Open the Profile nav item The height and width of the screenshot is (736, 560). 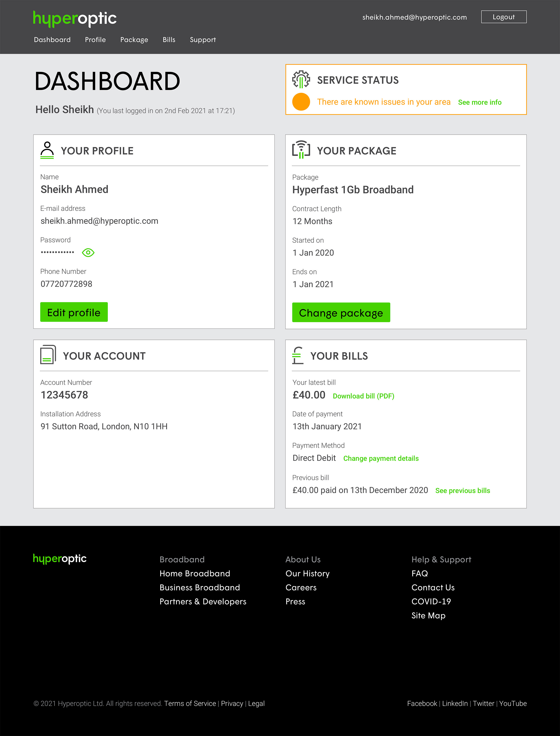tap(95, 40)
